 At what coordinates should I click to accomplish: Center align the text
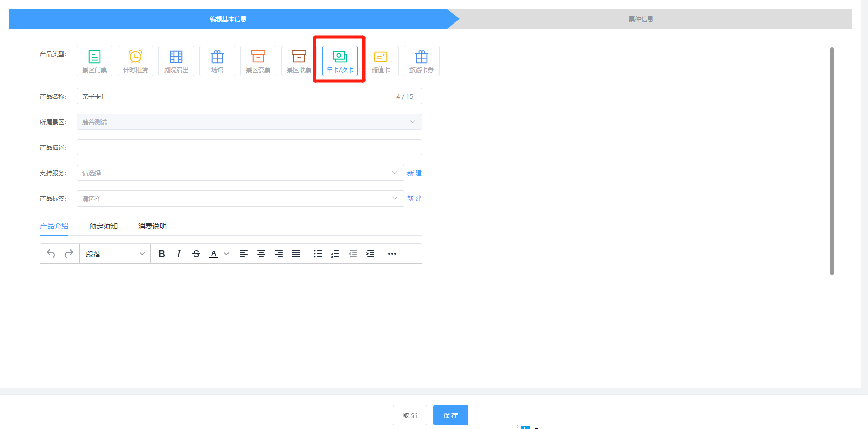(x=261, y=254)
